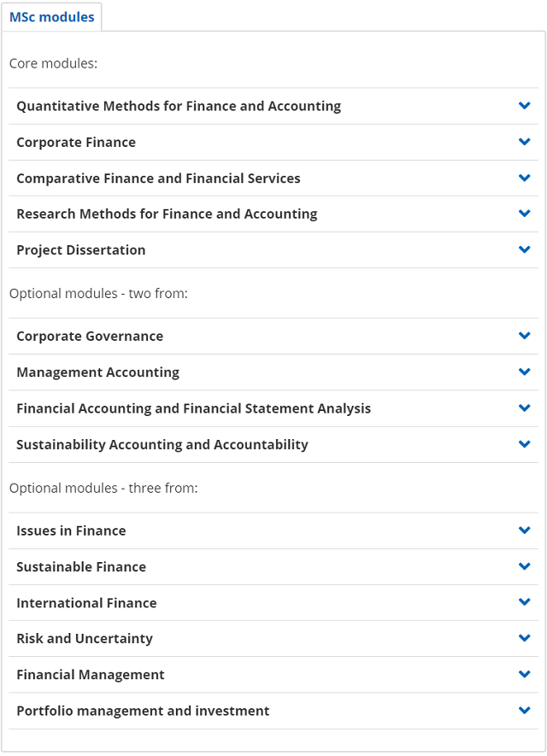The height and width of the screenshot is (756, 547).
Task: Click chevron beside Risk and Uncertainty
Action: pos(524,638)
